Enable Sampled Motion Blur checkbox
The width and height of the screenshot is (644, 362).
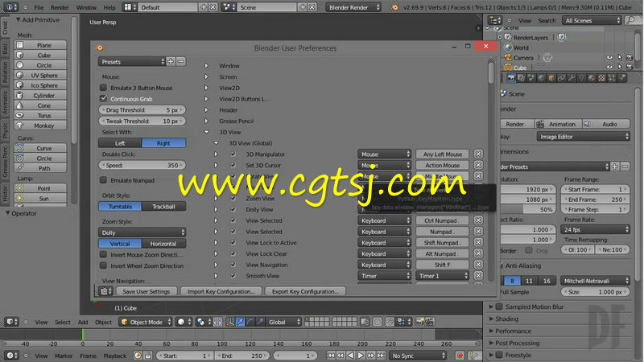pyautogui.click(x=499, y=306)
